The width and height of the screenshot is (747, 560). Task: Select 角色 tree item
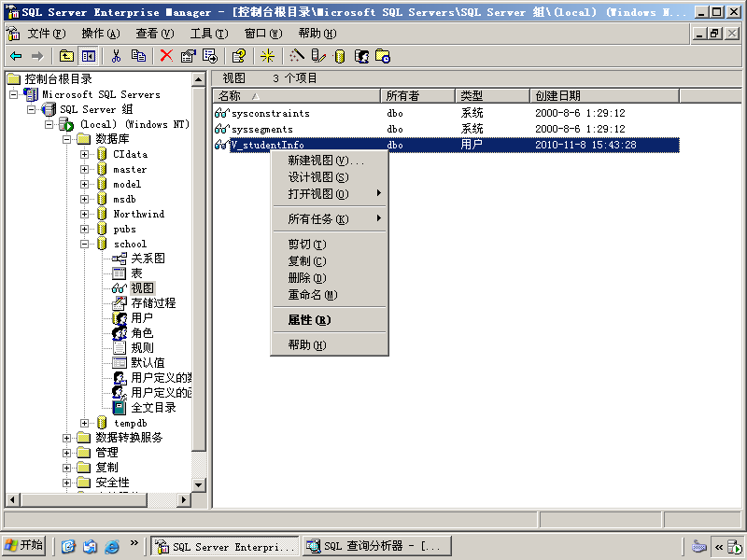pos(142,333)
